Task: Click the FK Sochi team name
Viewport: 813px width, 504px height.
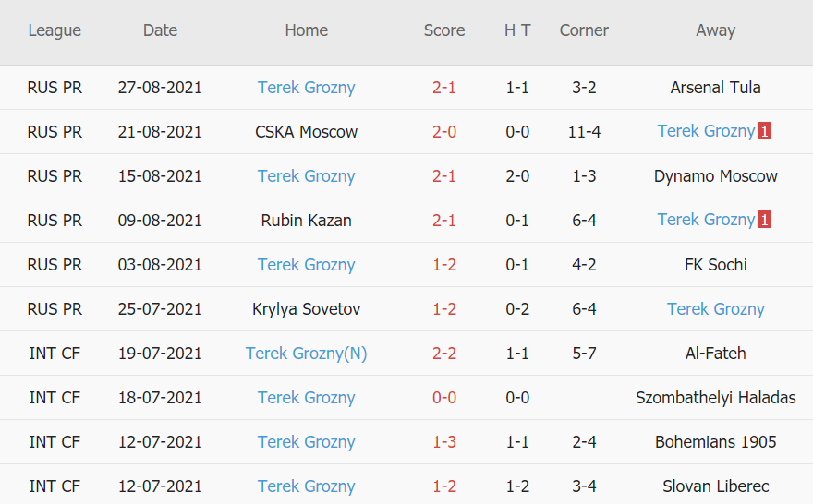Action: 715,265
